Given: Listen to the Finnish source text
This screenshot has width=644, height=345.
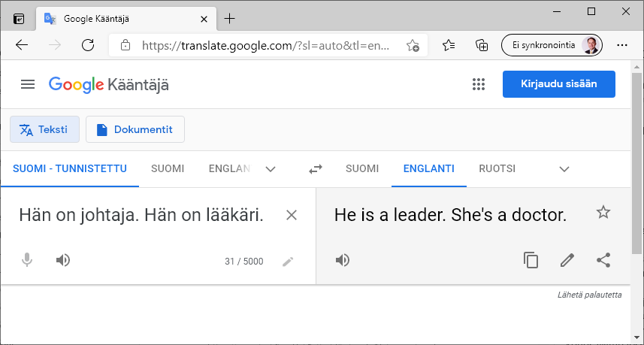Looking at the screenshot, I should [x=63, y=260].
